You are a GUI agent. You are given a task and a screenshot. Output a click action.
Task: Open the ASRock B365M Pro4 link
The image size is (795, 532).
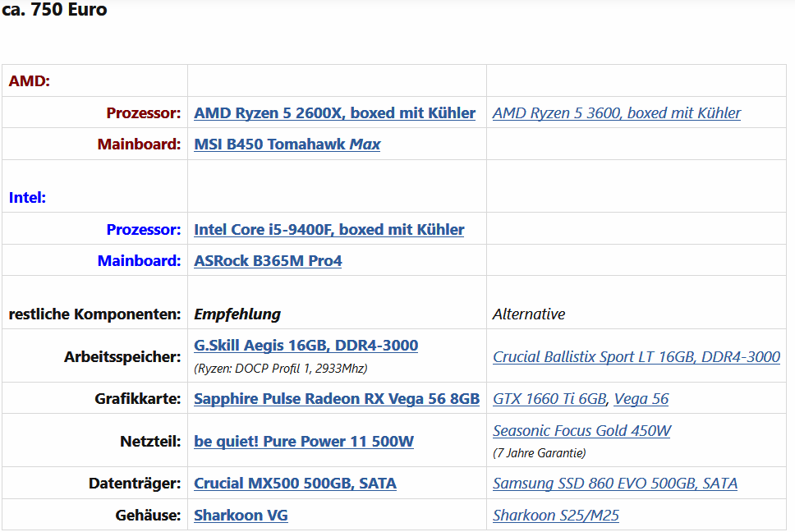[x=268, y=261]
